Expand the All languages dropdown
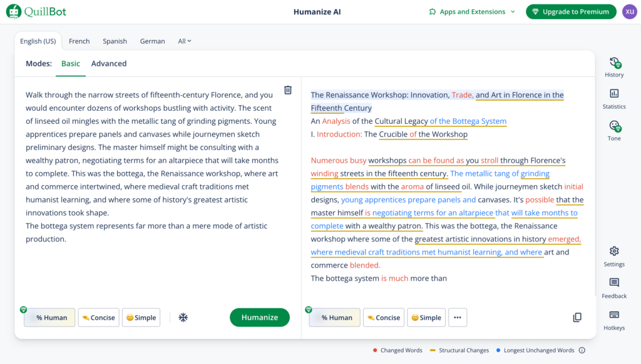 pos(185,41)
